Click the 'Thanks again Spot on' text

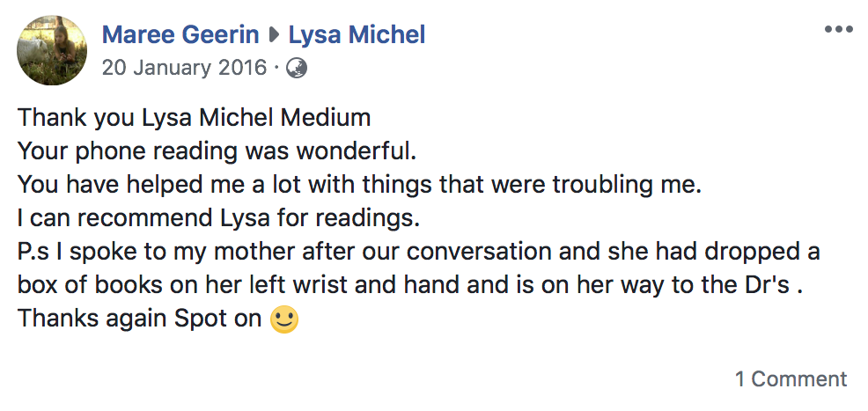tap(139, 319)
